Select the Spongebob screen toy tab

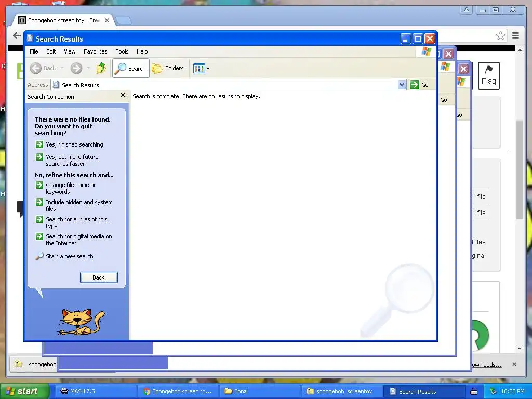coord(64,20)
